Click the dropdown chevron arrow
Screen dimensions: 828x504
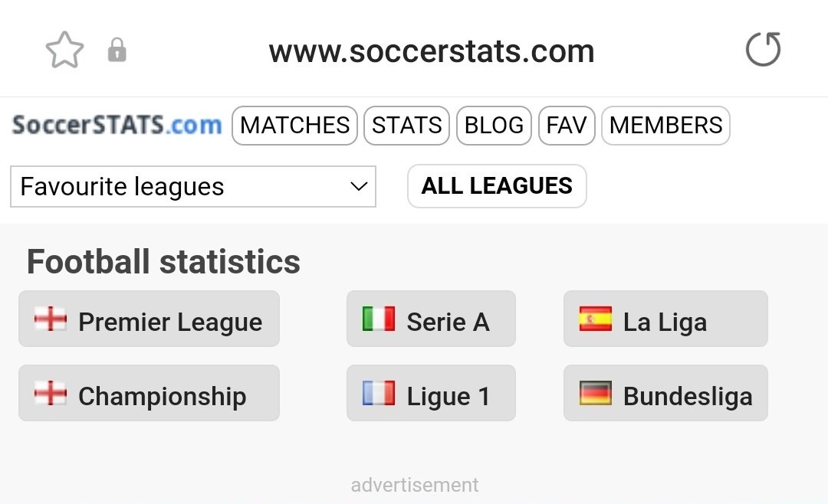click(358, 187)
